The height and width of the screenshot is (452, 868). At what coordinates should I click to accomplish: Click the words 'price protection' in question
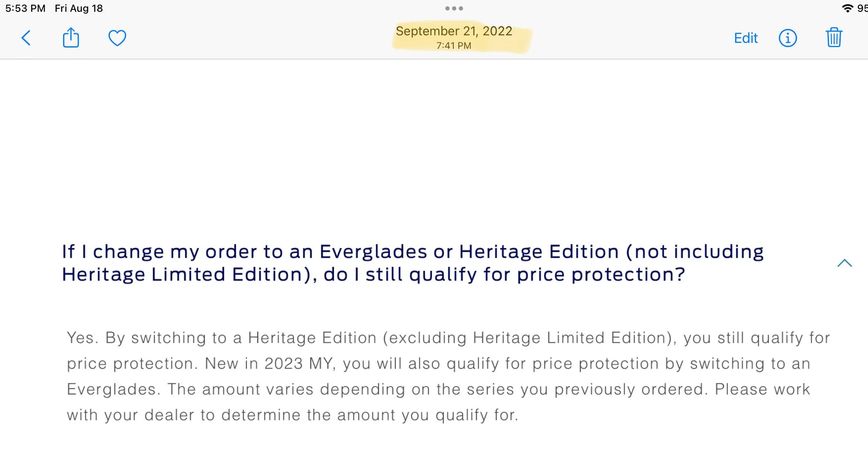click(601, 275)
